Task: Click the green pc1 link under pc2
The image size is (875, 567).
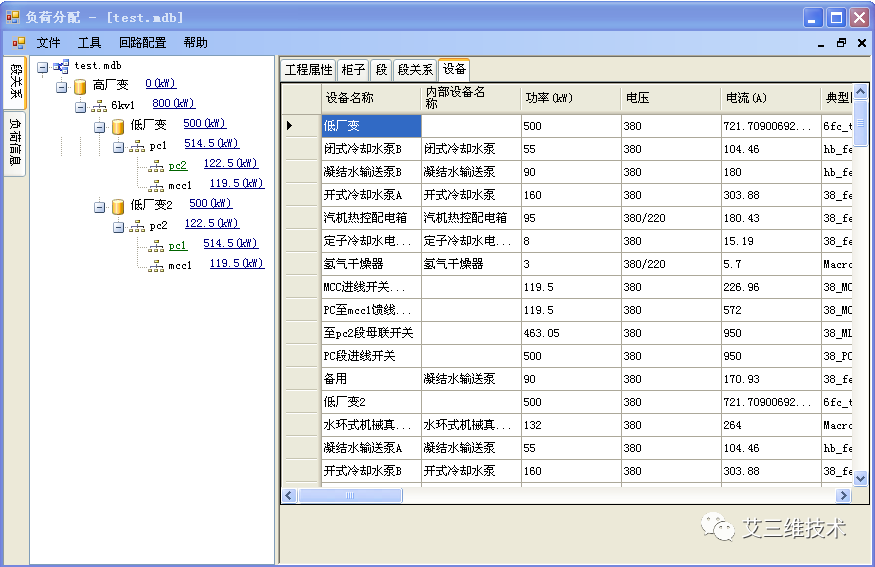Action: click(178, 246)
